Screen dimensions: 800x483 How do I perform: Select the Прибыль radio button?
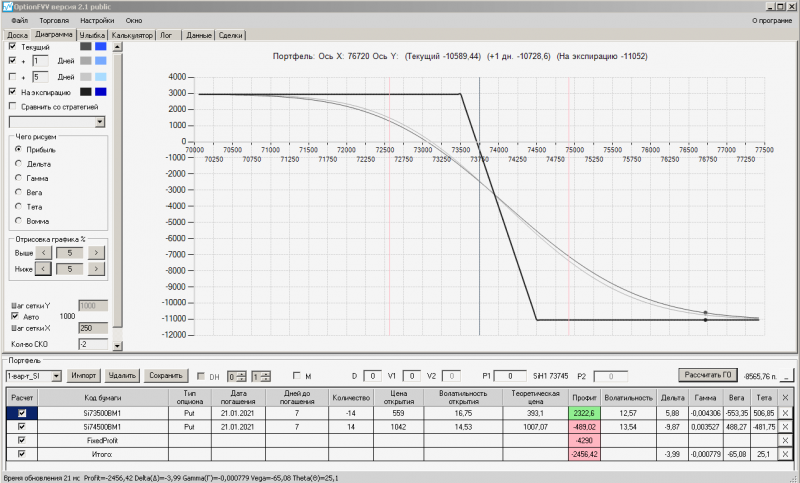click(18, 149)
